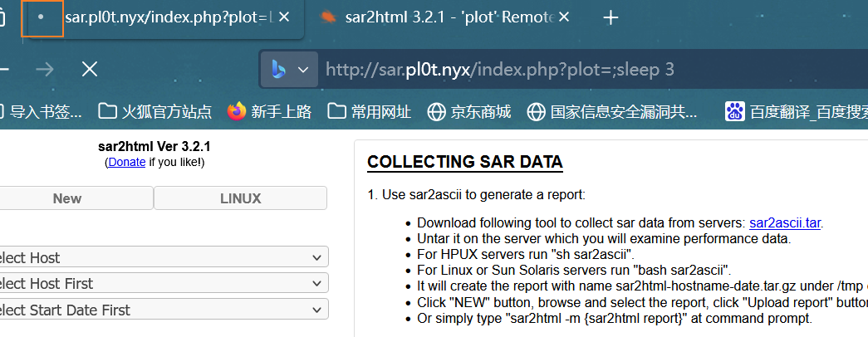Open the Select Start Date First dropdown
The image size is (868, 337).
coord(162,310)
